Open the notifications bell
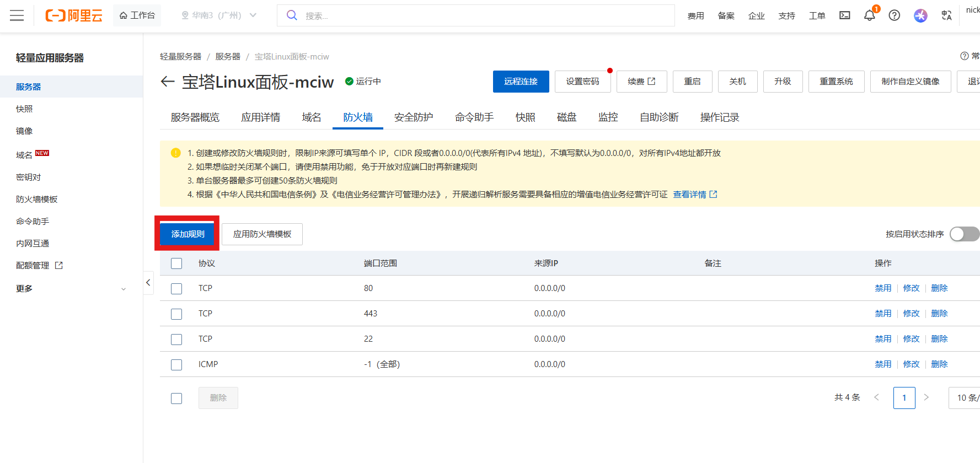 [869, 15]
